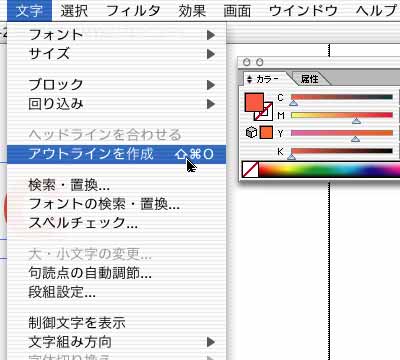Open the 選択 menu
The image size is (400, 360).
pos(74,11)
